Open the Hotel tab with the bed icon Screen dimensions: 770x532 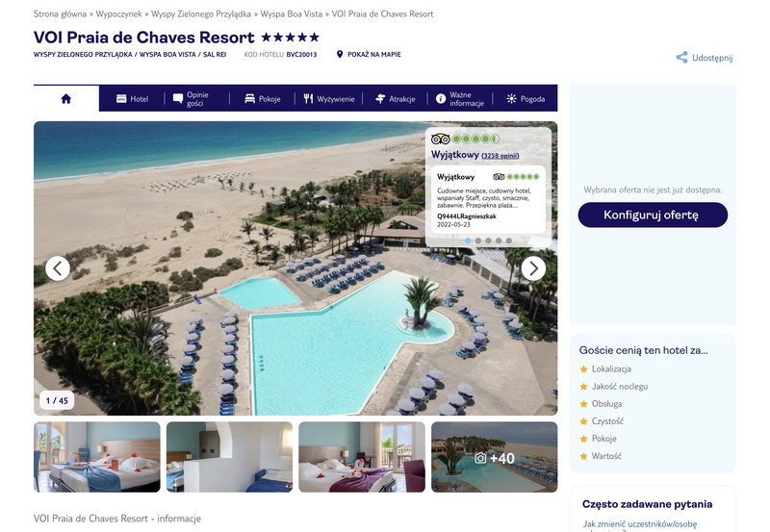coord(132,99)
